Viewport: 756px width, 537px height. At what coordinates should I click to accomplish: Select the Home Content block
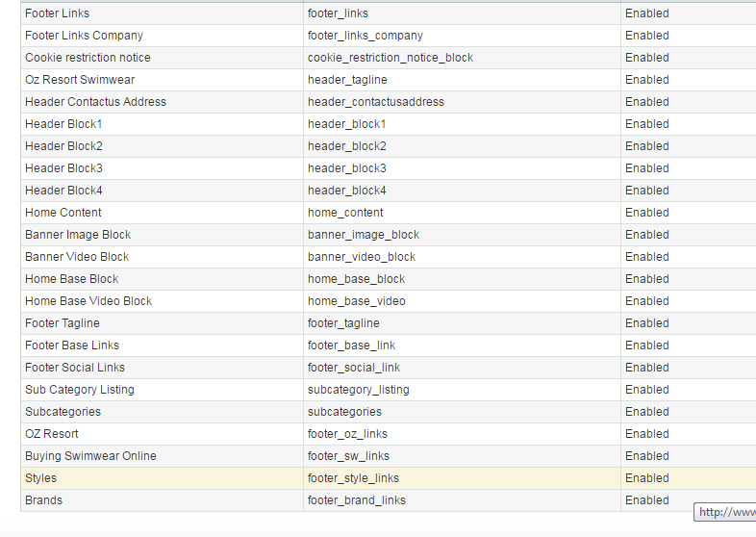[x=63, y=213]
